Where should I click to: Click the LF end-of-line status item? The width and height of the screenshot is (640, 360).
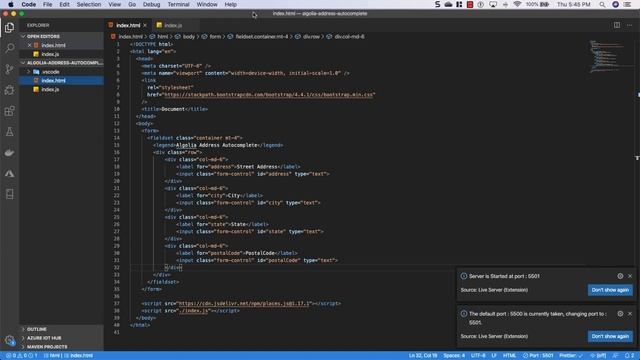pyautogui.click(x=494, y=356)
